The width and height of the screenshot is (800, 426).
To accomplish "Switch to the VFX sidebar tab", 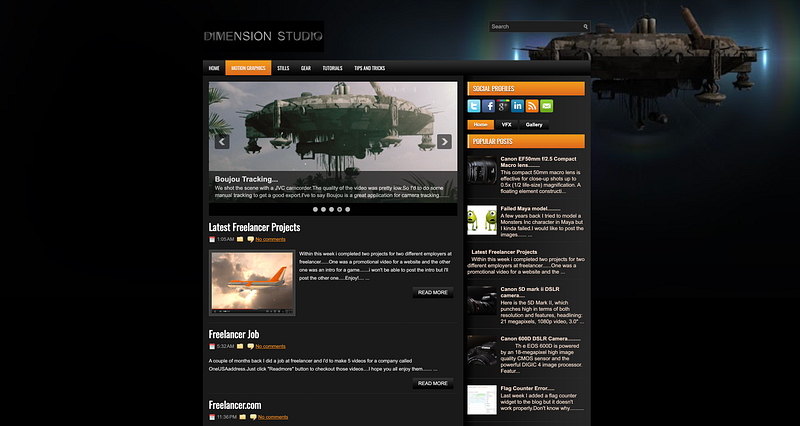I will [507, 124].
